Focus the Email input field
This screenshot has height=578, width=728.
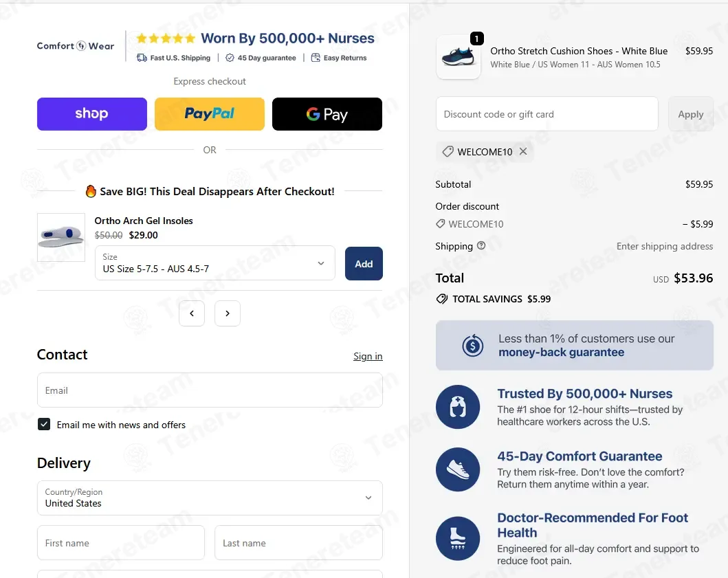point(210,390)
